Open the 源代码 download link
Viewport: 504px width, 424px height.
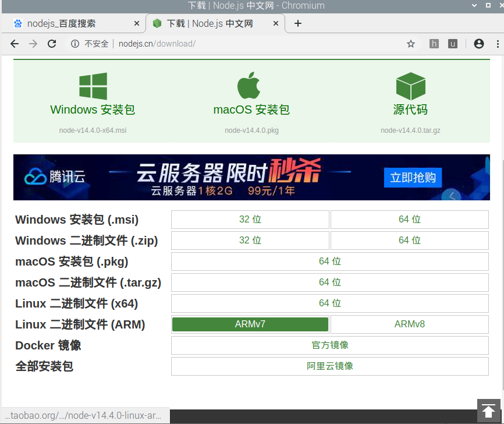(x=410, y=109)
